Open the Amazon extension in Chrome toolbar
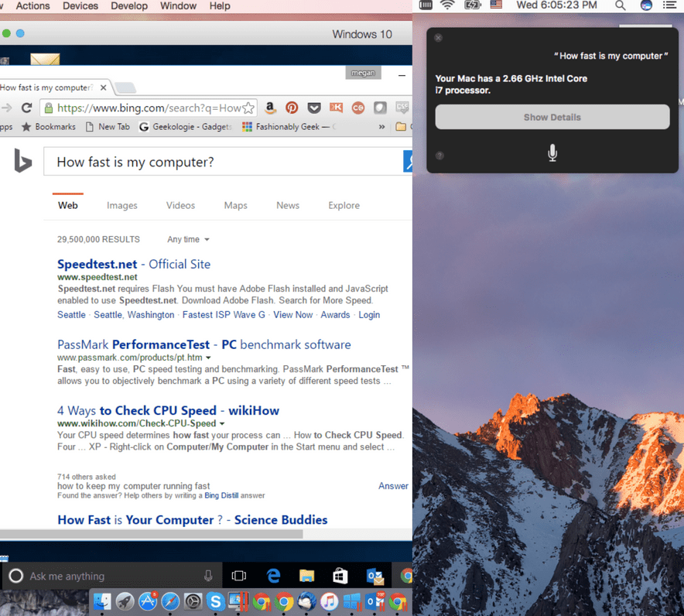The width and height of the screenshot is (684, 616). pyautogui.click(x=270, y=108)
